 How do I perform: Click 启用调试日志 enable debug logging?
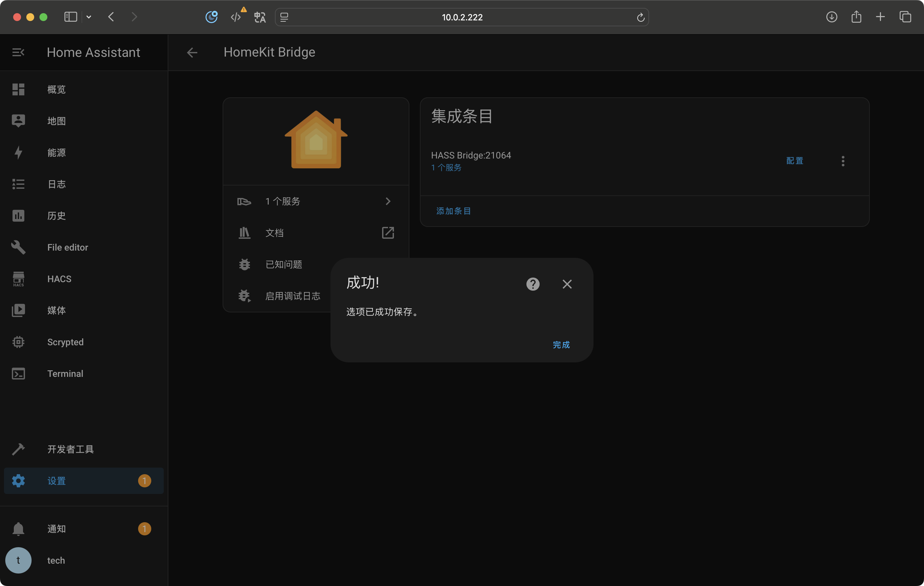[x=293, y=296]
